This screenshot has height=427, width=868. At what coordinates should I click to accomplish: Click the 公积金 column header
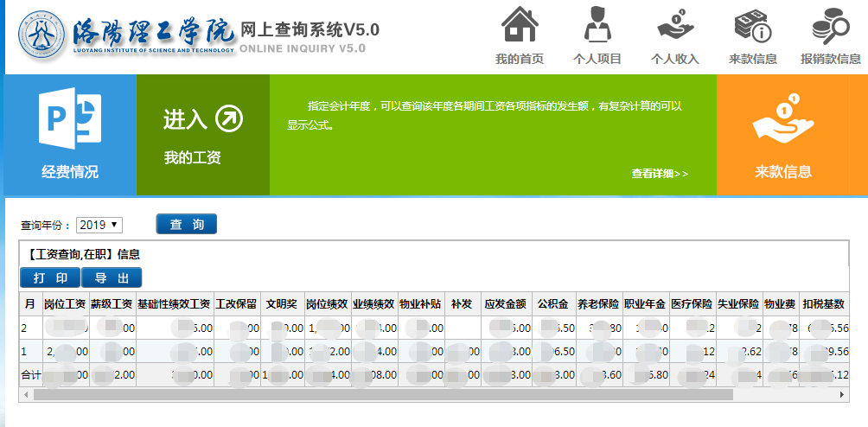(x=552, y=304)
